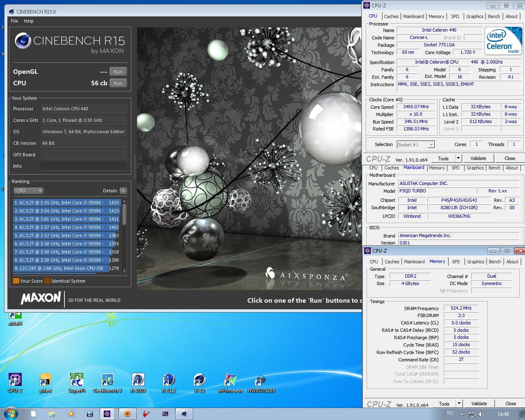Launch the SuperPi desktop icon
Viewport: 525px width, 420px height.
[x=77, y=383]
